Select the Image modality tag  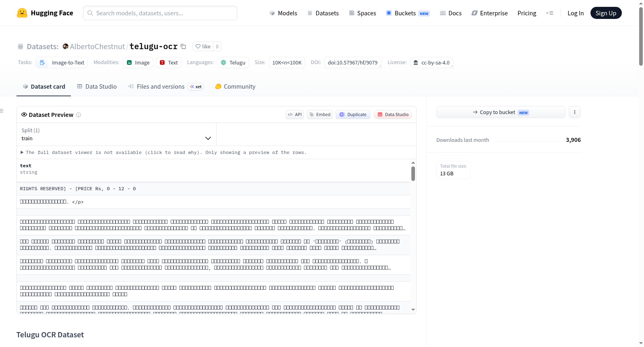pos(138,62)
